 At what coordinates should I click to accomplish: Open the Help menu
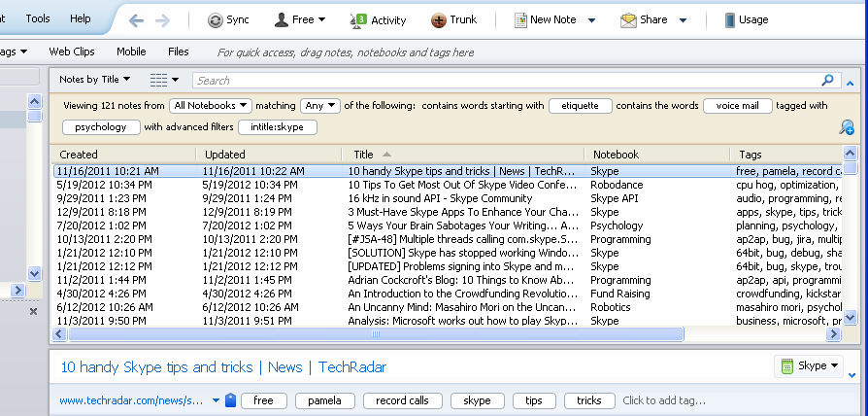(81, 18)
